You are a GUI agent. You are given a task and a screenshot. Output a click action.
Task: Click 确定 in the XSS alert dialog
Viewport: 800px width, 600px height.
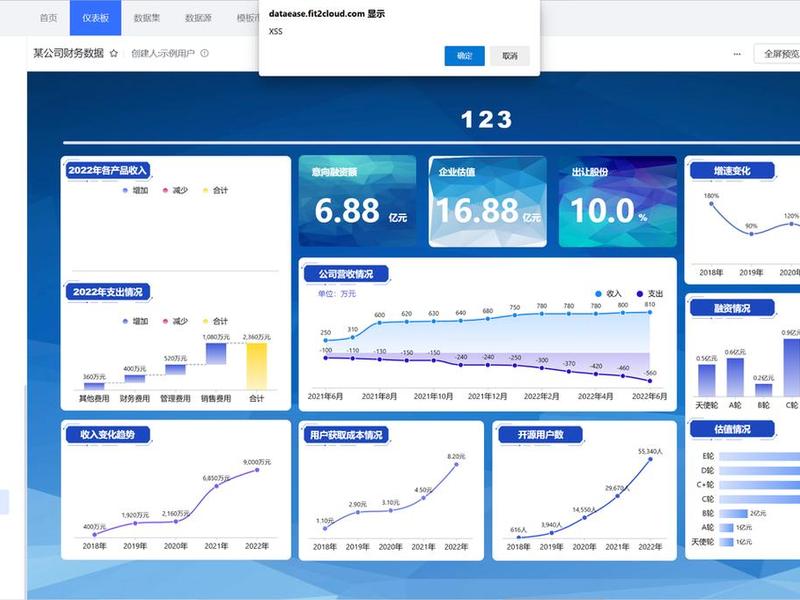[x=464, y=56]
